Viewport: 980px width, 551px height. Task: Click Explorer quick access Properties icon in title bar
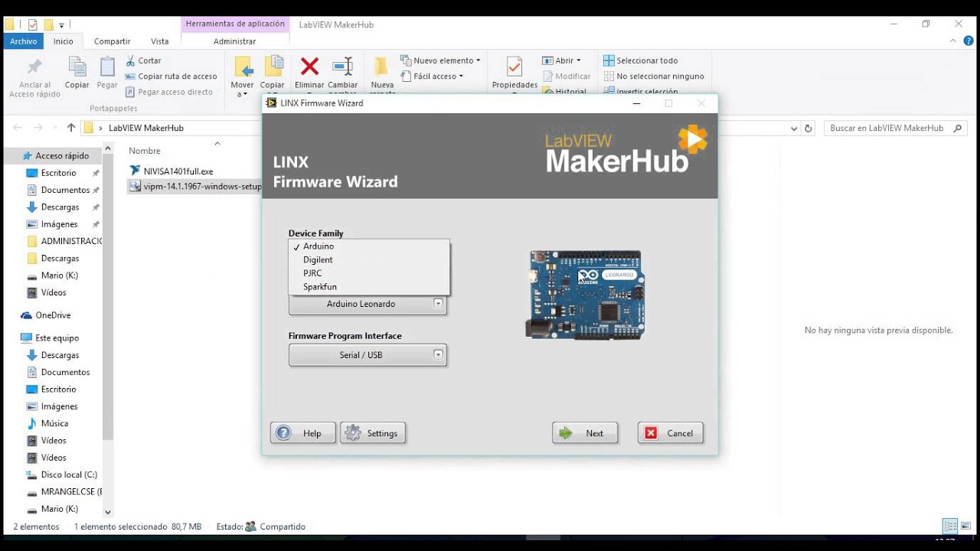(33, 24)
